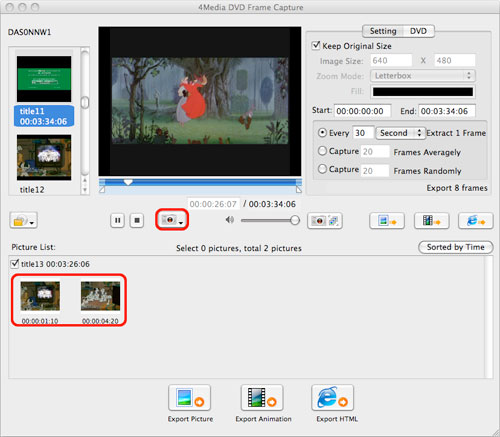
Task: Click the image width field 640
Action: point(391,60)
